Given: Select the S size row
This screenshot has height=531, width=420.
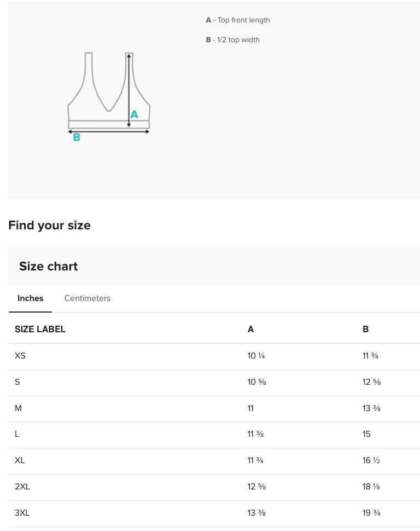Looking at the screenshot, I should point(17,382).
